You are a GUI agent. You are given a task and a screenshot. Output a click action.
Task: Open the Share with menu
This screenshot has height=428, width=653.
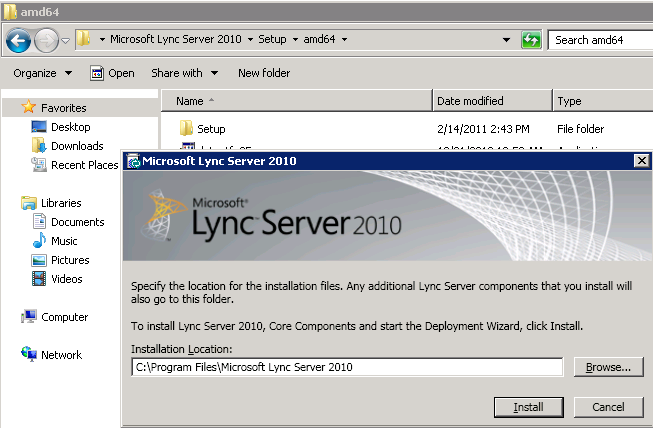coord(184,73)
